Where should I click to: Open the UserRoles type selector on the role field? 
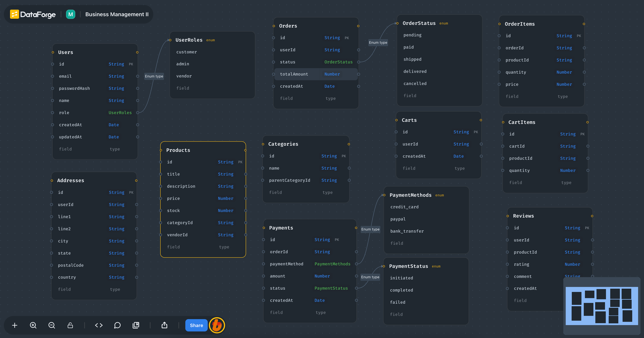120,113
